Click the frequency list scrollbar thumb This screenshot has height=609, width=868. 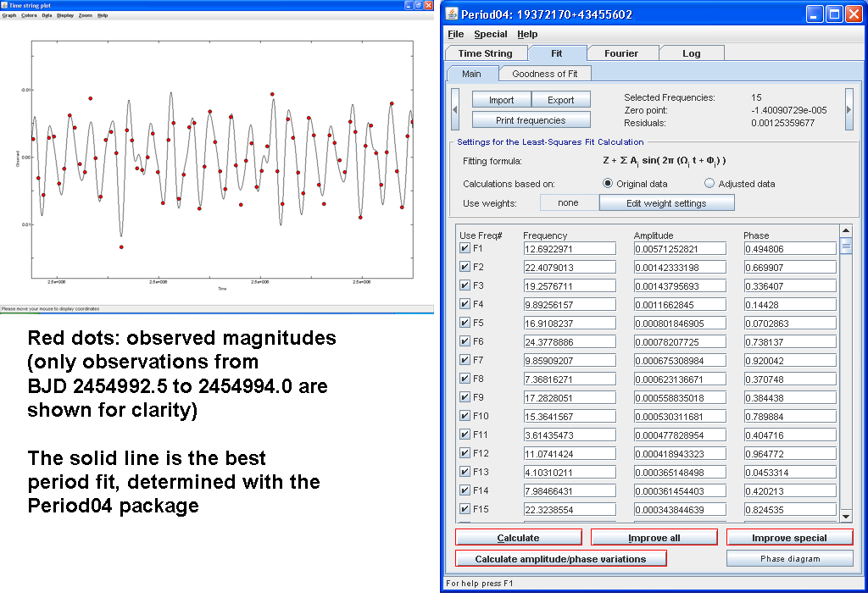(846, 245)
